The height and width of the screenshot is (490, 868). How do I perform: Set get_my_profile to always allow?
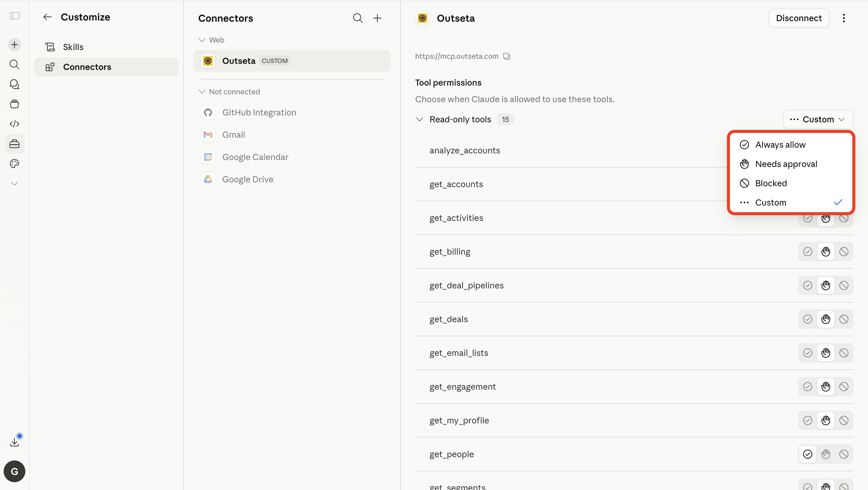[808, 420]
